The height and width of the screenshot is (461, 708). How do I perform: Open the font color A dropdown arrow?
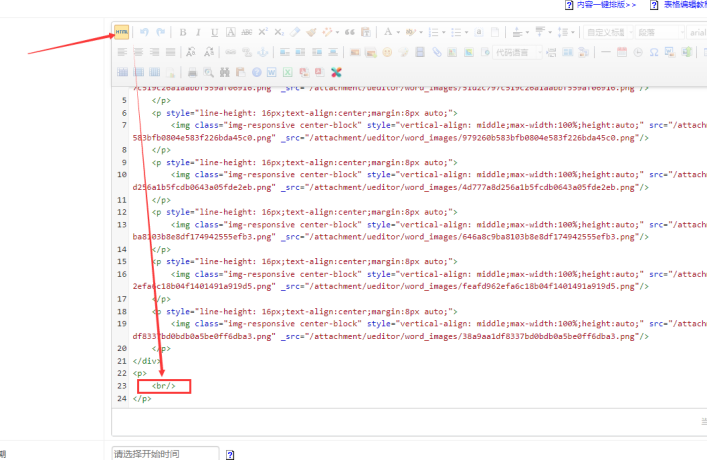point(400,32)
